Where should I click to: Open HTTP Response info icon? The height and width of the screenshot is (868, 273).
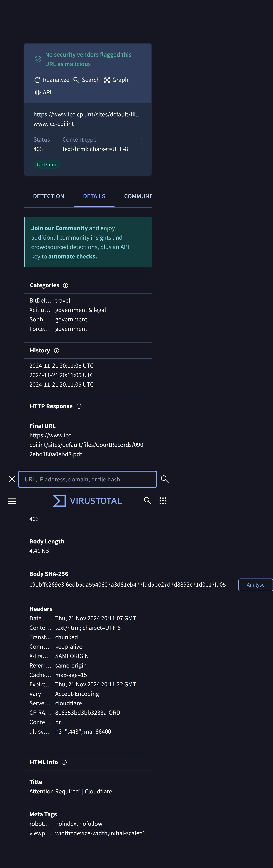point(79,406)
